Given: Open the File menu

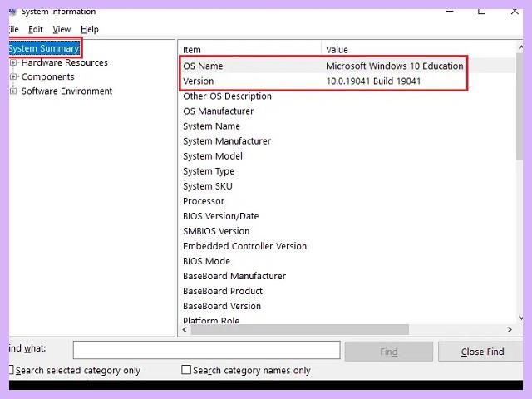Looking at the screenshot, I should [13, 30].
